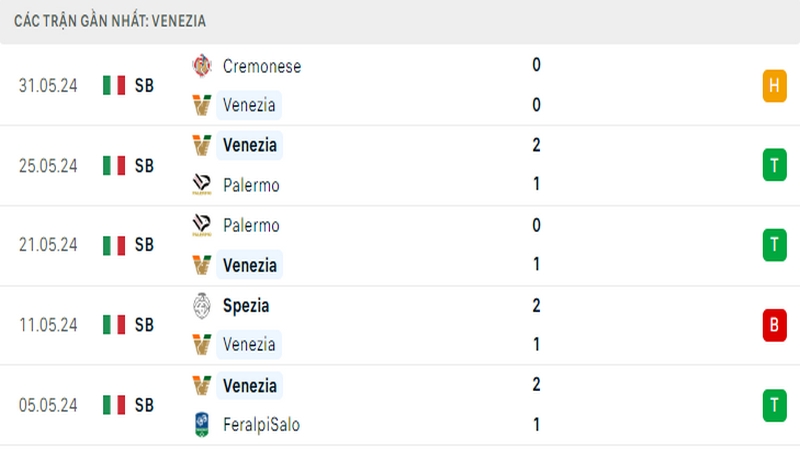
Task: Click the SB league label on the 11.05.24 row
Action: click(x=144, y=325)
